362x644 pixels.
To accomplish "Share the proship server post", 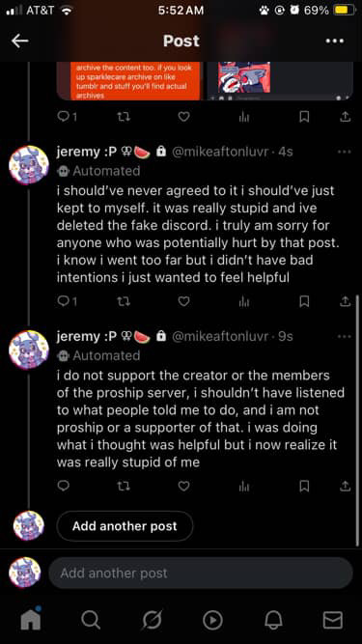I will tap(346, 487).
